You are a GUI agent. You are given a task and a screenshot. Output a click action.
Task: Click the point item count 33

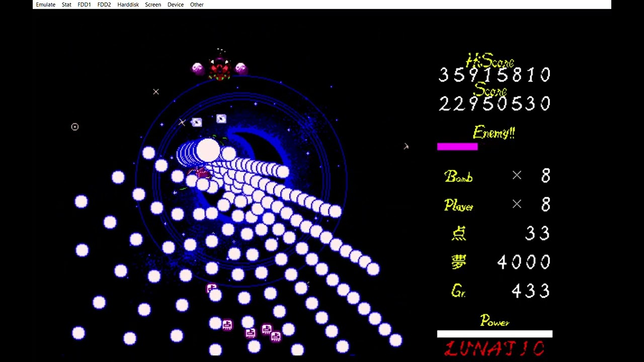[x=537, y=233]
